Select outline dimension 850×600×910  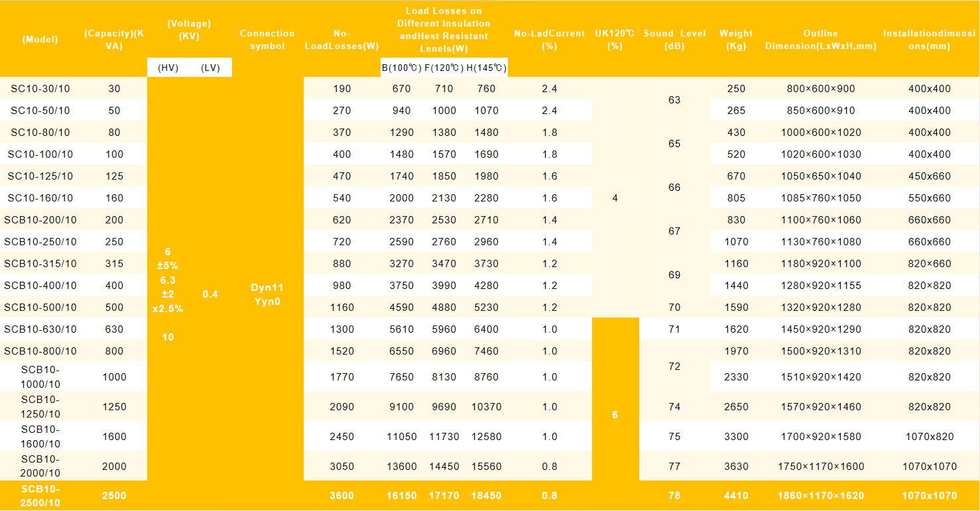821,111
